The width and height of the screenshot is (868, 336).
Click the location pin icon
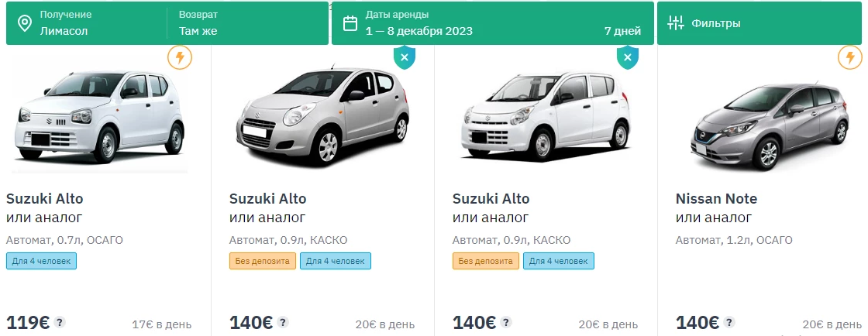(x=25, y=22)
